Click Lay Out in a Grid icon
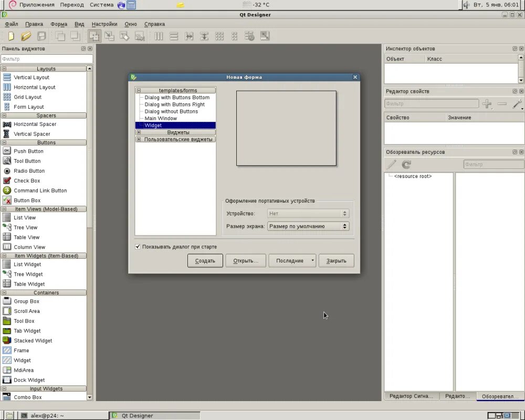 [219, 36]
